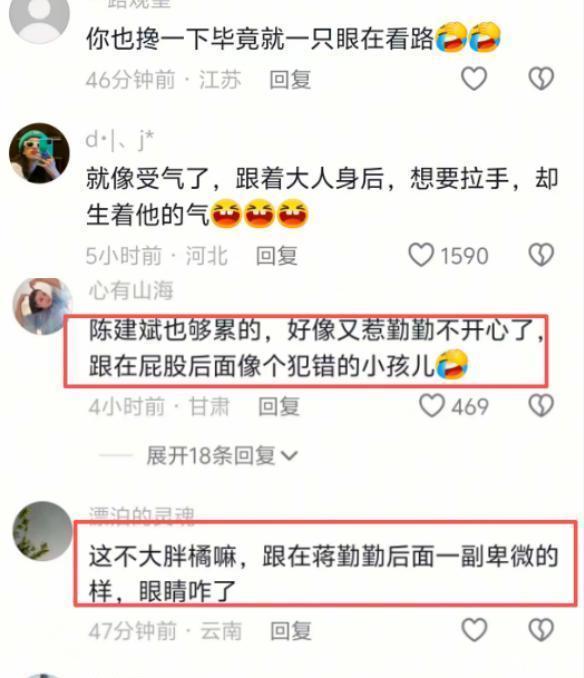Tap the avatar with green hat selfie
Image resolution: width=584 pixels, height=678 pixels.
[39, 153]
